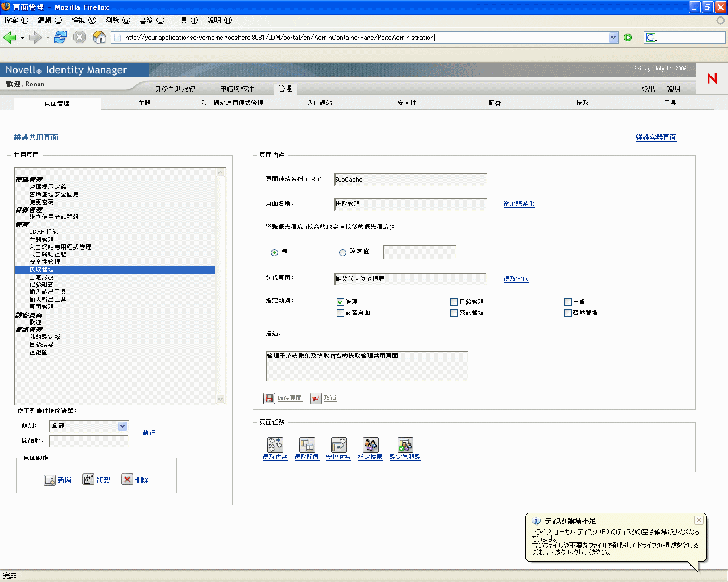Open the 主題 sub-tab

[144, 103]
